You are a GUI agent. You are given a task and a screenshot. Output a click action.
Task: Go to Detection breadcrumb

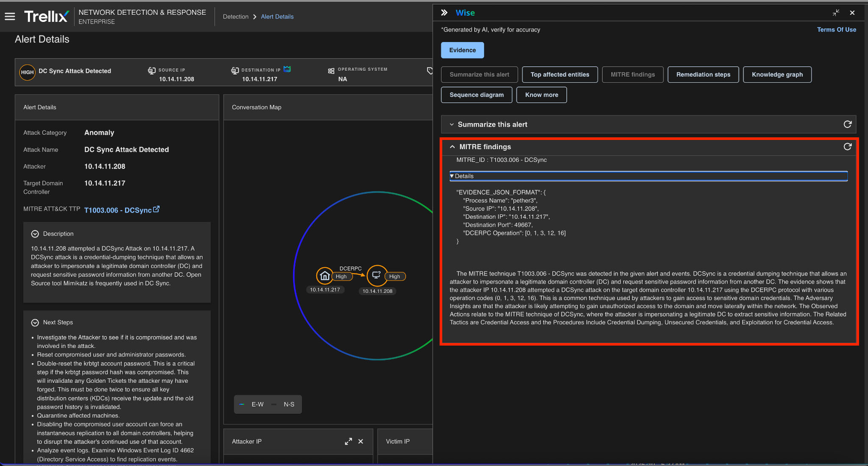236,17
